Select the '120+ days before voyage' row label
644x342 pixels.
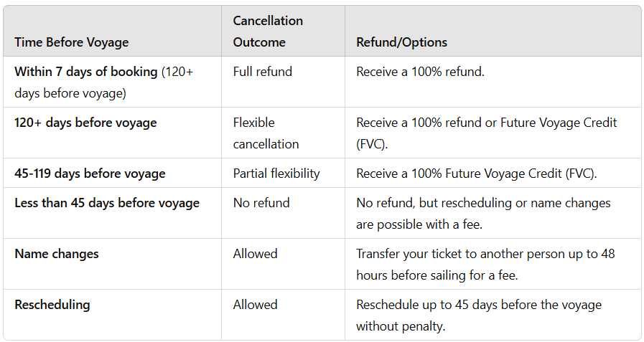[x=85, y=123]
